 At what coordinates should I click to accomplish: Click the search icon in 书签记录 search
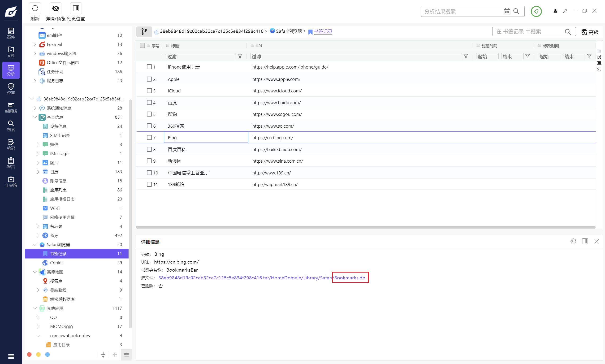(568, 32)
